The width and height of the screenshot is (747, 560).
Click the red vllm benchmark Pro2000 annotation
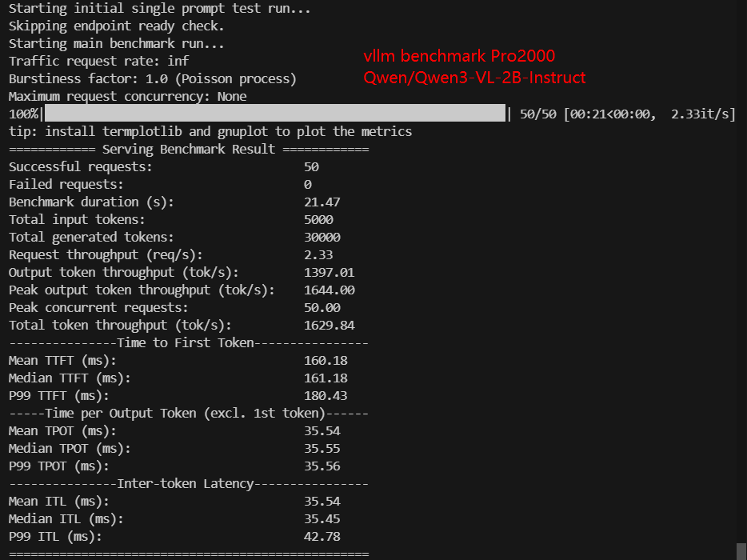coord(459,56)
